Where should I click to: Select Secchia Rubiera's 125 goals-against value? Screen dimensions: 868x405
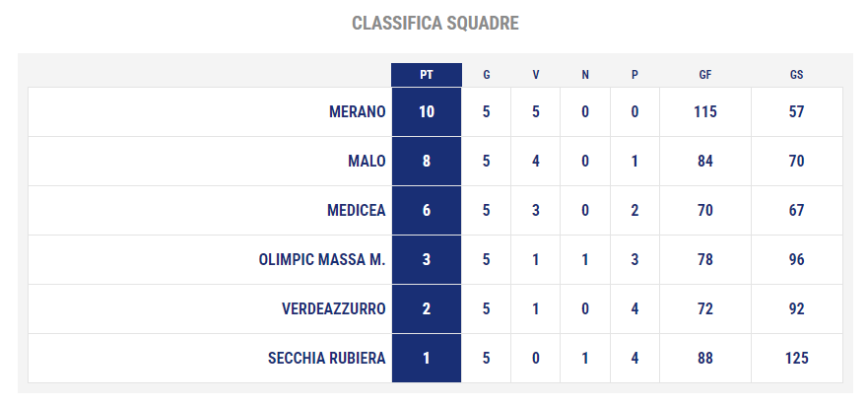[797, 359]
